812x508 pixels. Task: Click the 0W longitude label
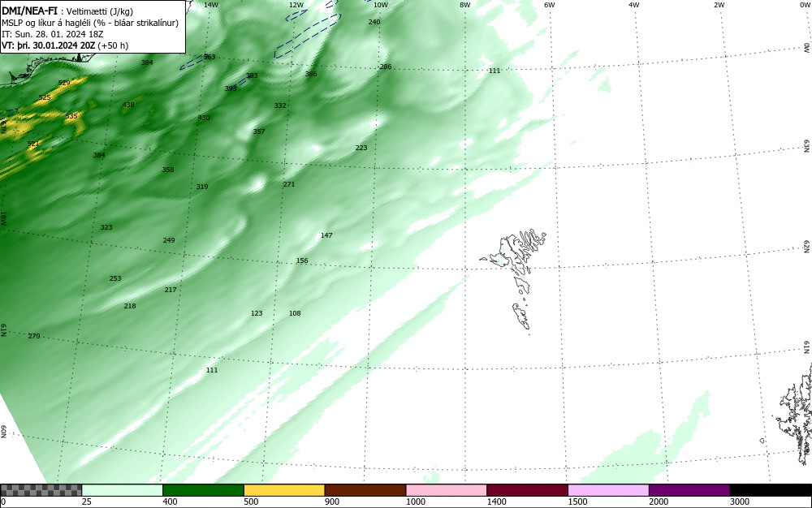[x=804, y=5]
